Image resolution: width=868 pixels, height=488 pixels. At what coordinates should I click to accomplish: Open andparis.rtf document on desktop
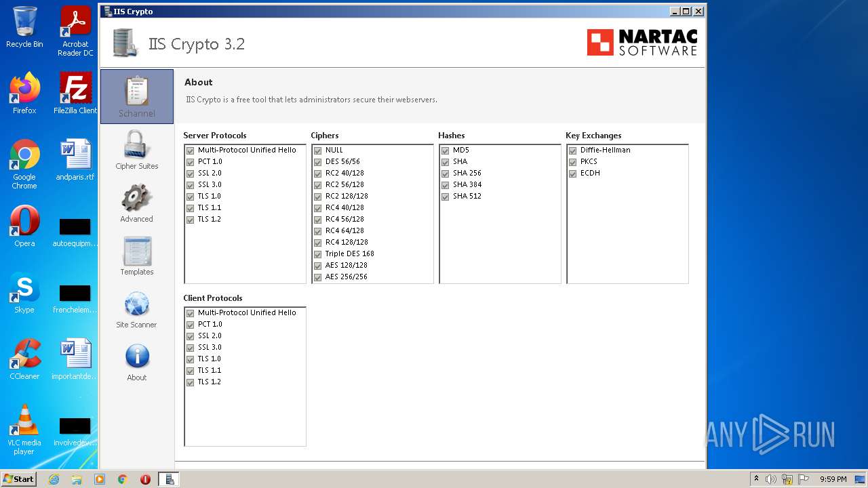pos(75,159)
